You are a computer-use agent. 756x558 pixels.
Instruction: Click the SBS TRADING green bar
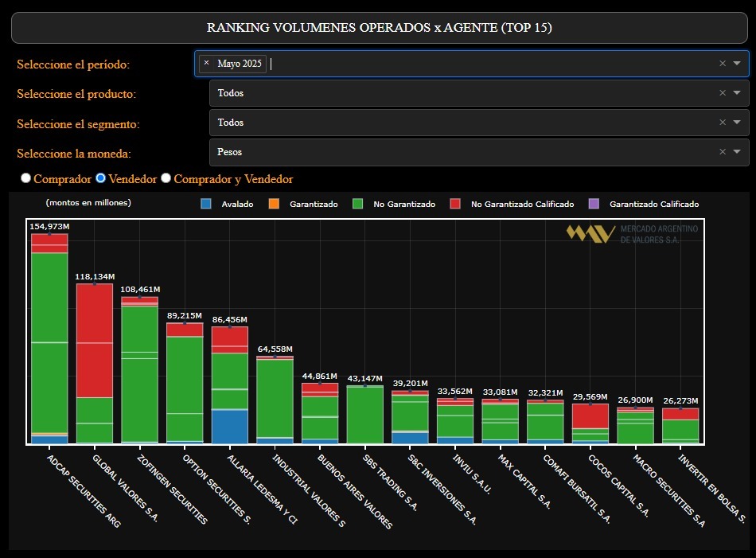(x=365, y=415)
